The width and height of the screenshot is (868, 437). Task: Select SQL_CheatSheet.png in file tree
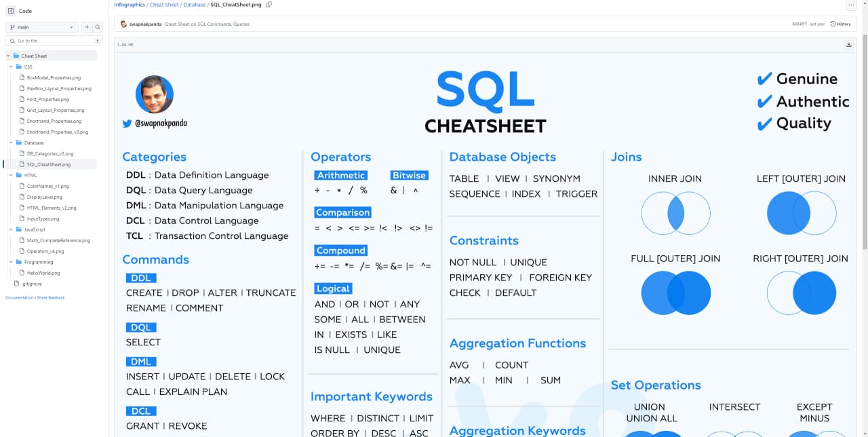[x=48, y=164]
